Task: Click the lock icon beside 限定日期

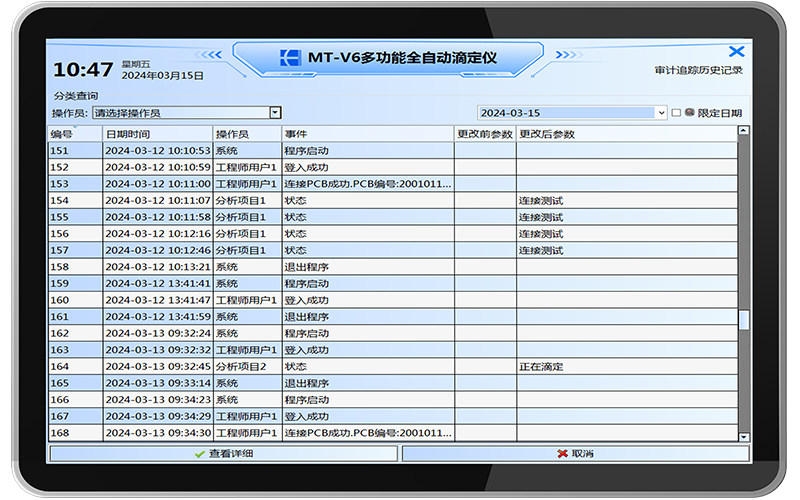Action: (x=689, y=113)
